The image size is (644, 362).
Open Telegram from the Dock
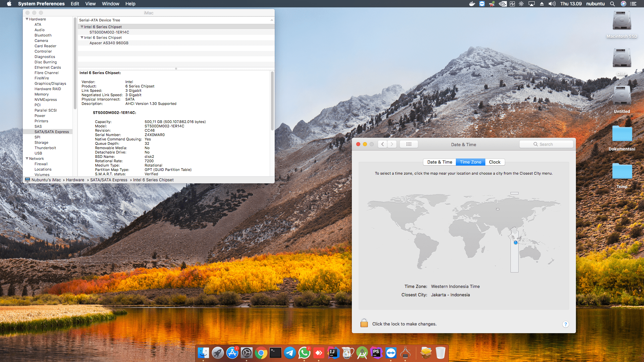point(290,353)
